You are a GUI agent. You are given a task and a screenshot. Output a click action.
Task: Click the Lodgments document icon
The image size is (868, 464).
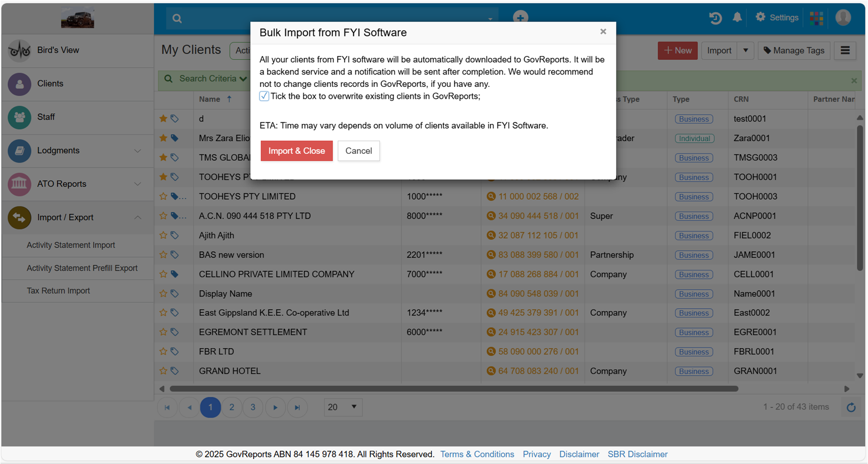pos(19,151)
